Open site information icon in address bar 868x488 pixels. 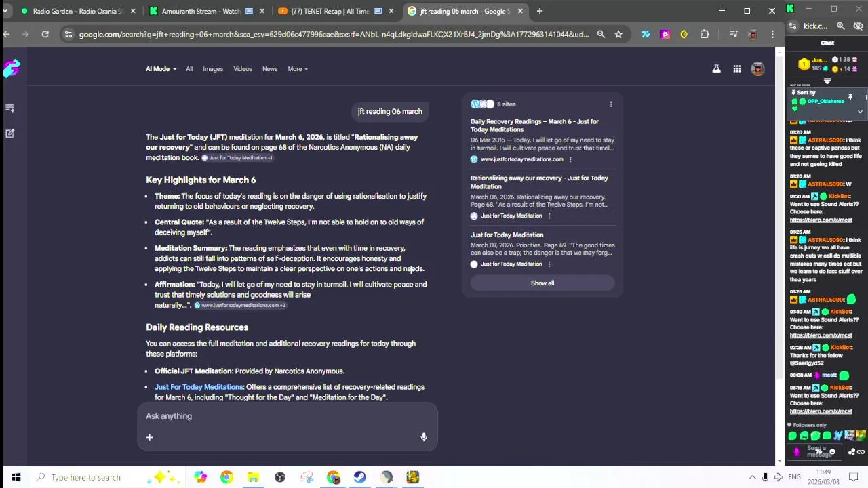tap(68, 34)
